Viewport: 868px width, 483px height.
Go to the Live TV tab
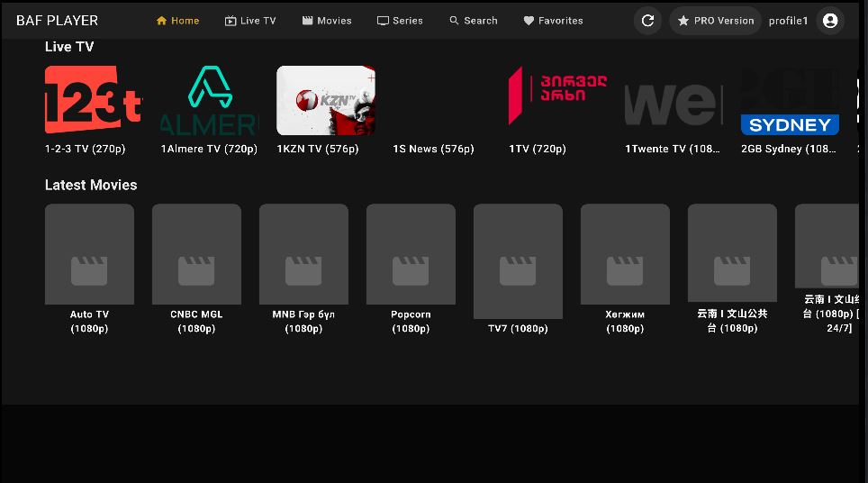coord(250,21)
